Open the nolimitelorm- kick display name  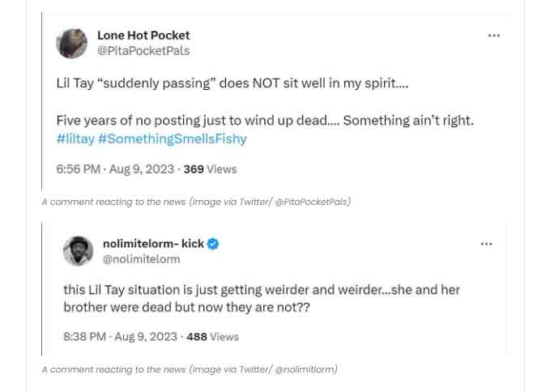coord(153,244)
